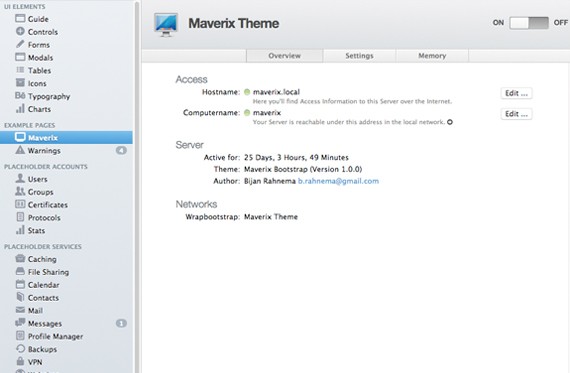Image resolution: width=570 pixels, height=373 pixels.
Task: Open the b.rahnema@gmail.com email link
Action: point(338,181)
